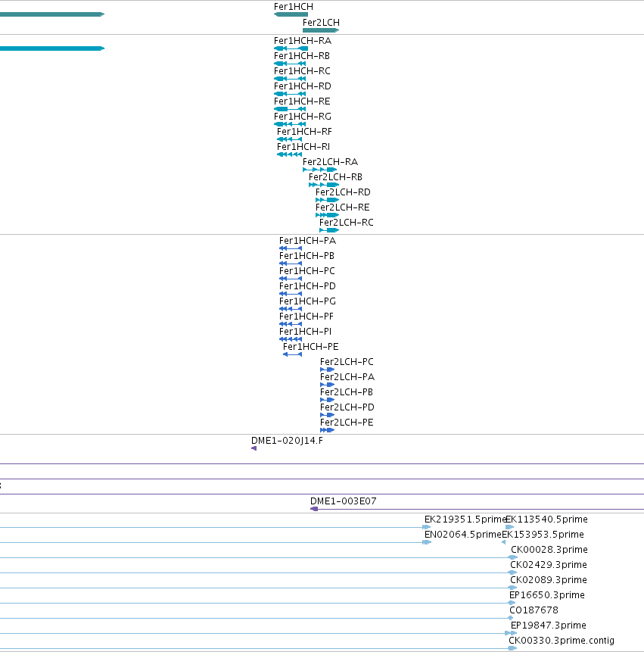644x652 pixels.
Task: Click EST CK02089.3prime label
Action: tap(549, 580)
